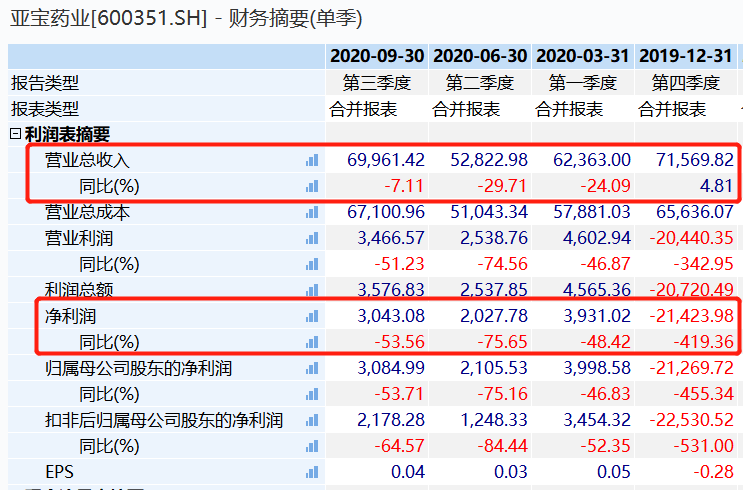Click chart icon beside 营业利润
Viewport: 743px width, 490px height.
pyautogui.click(x=311, y=238)
